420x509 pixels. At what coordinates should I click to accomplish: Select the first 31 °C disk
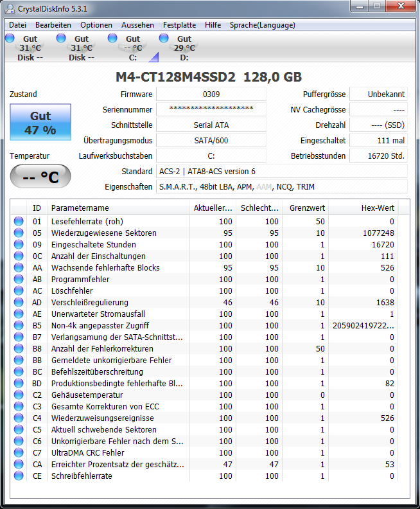click(x=25, y=48)
